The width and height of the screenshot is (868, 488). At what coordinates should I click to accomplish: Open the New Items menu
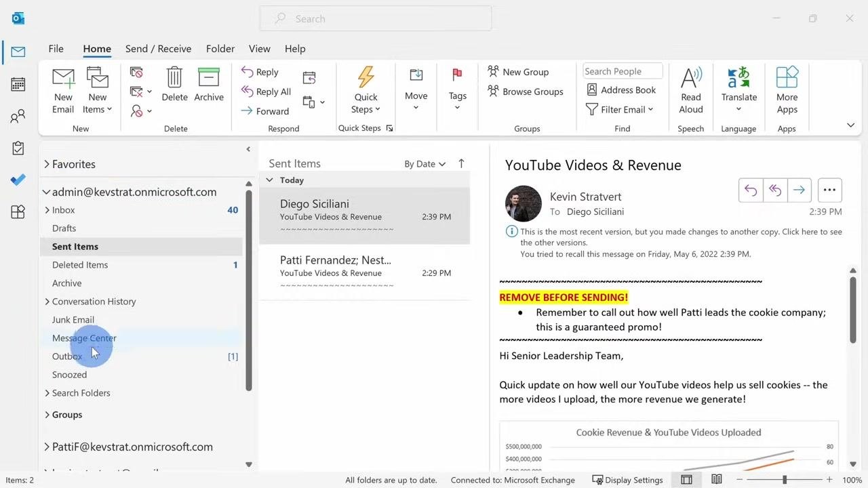[x=97, y=91]
